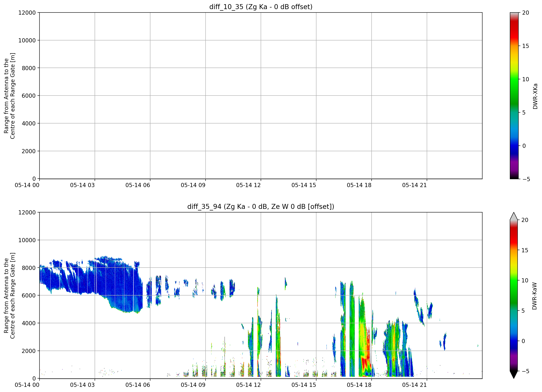Screen dimensions: 542x392
Task: Click the 12000 y-tick on top plot
Action: point(27,13)
